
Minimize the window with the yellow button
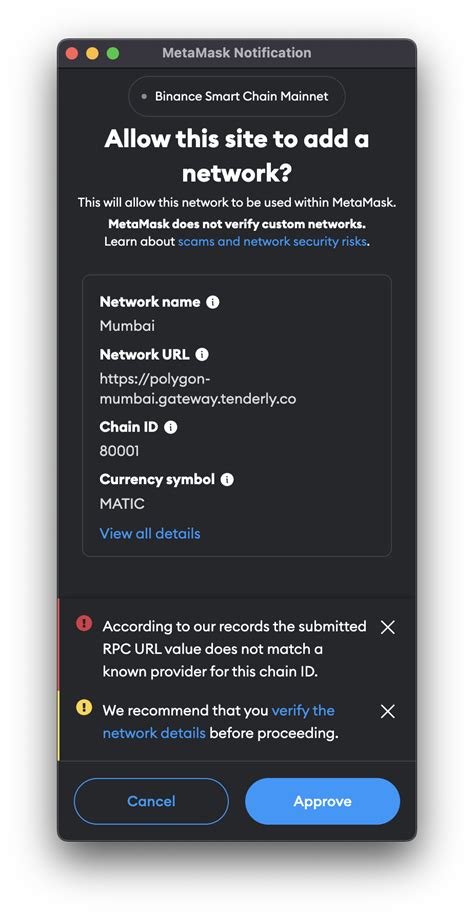(92, 53)
